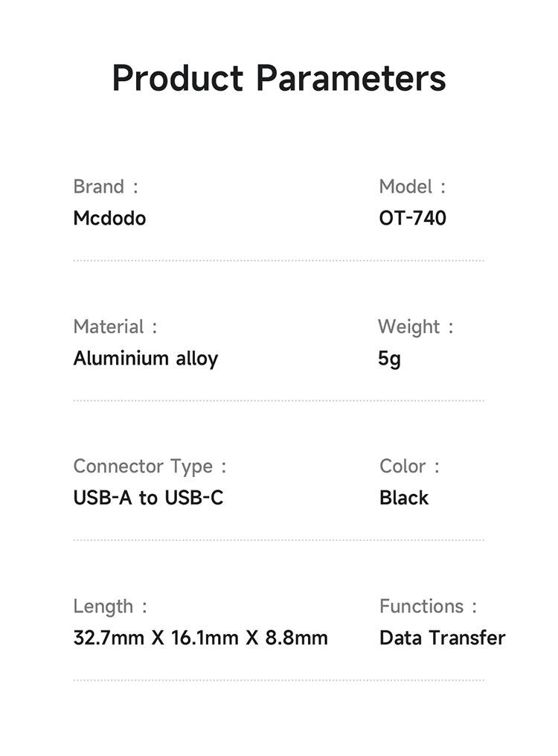Select the 32.7mm X 16.1mm X 8.8mm dimensions

[x=200, y=638]
